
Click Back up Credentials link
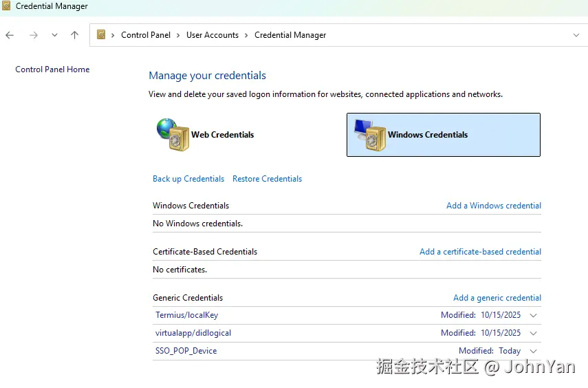click(188, 179)
